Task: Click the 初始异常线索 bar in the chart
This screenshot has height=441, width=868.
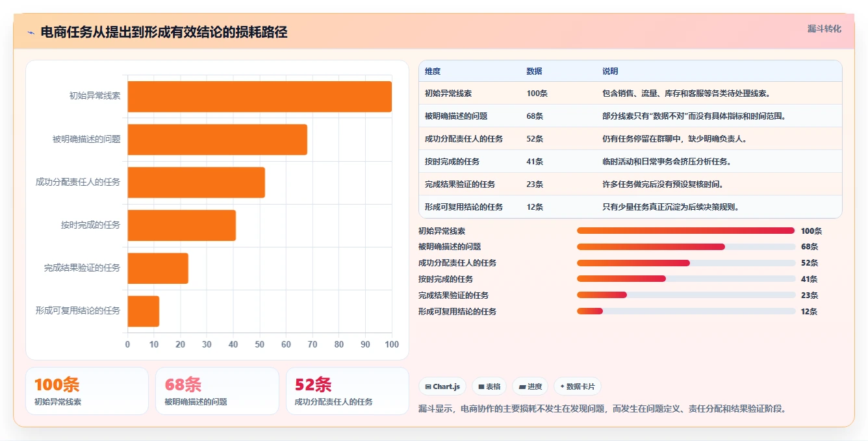Action: (x=259, y=96)
